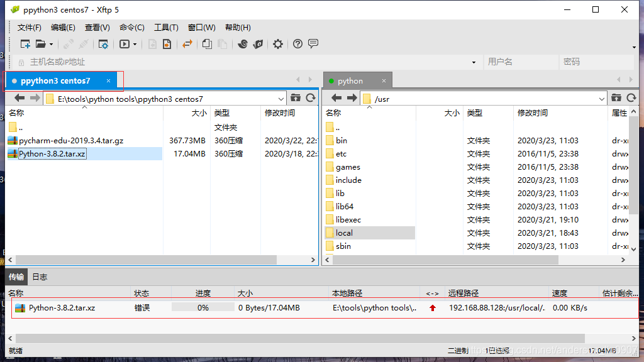Click the copy toolbar icon
The image size is (644, 362).
[x=207, y=44]
